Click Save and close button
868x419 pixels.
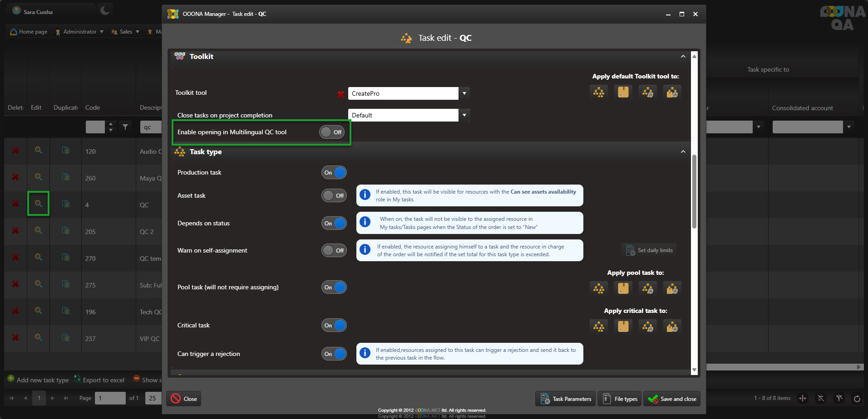[x=672, y=399]
